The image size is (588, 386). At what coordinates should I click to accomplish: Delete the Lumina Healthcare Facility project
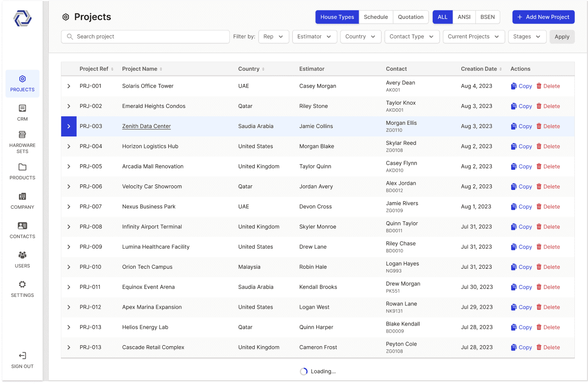pyautogui.click(x=548, y=247)
